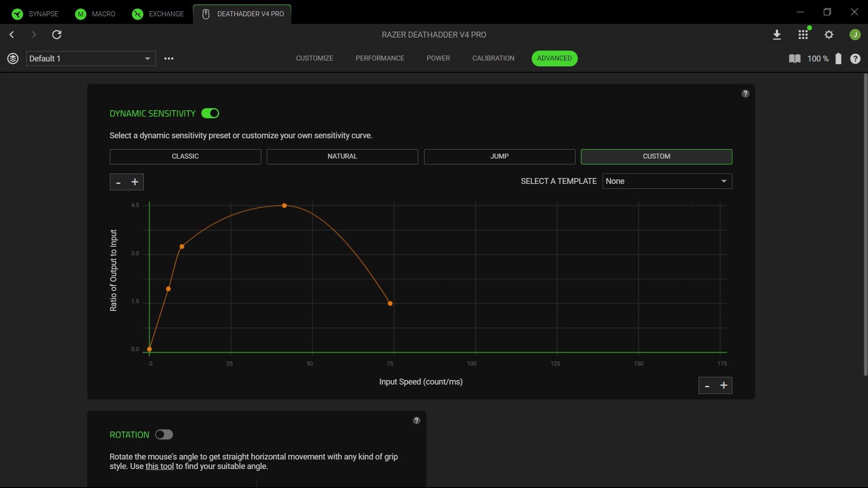Click the 100 % battery percentage text
The image size is (868, 488).
pos(818,59)
